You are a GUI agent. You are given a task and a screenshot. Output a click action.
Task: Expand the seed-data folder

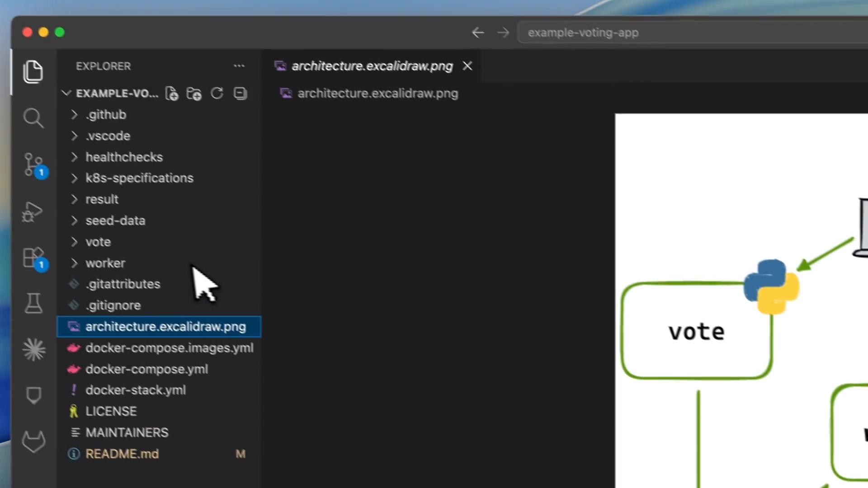point(159,221)
